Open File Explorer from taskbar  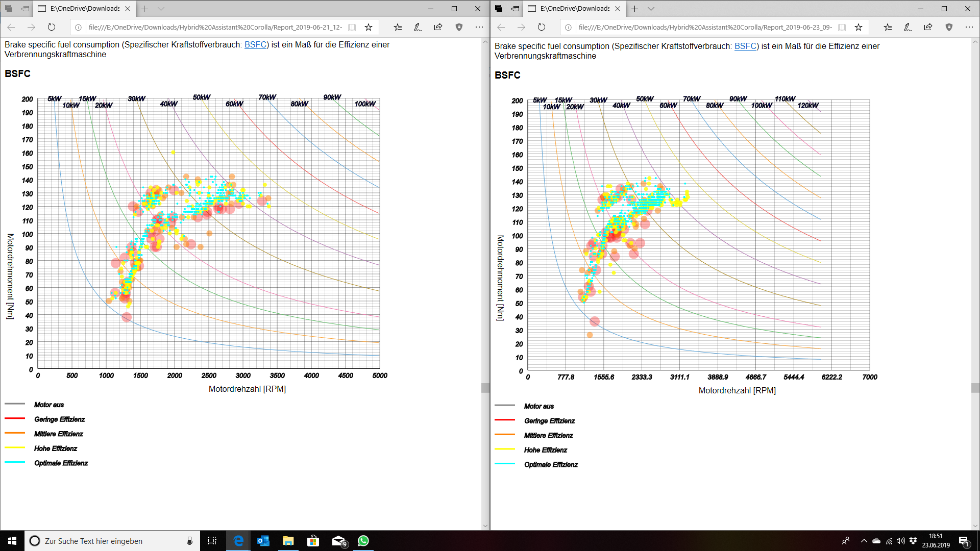[288, 541]
